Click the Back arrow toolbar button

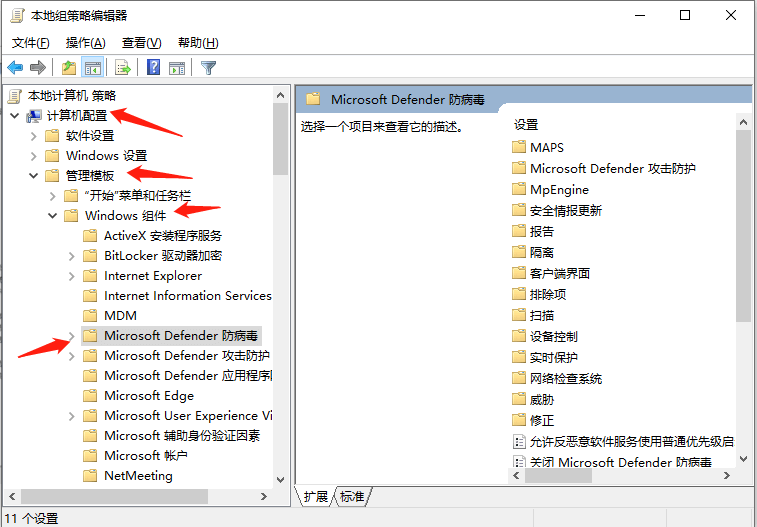pyautogui.click(x=15, y=68)
